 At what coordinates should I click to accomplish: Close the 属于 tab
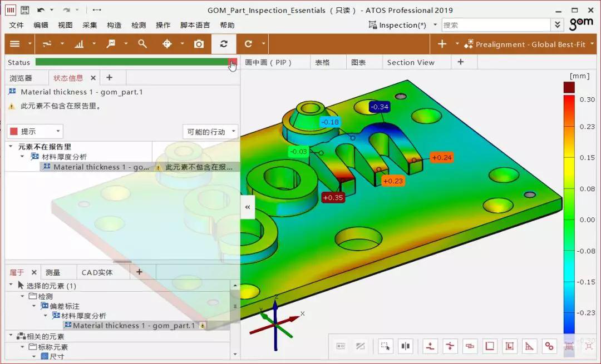tap(34, 272)
